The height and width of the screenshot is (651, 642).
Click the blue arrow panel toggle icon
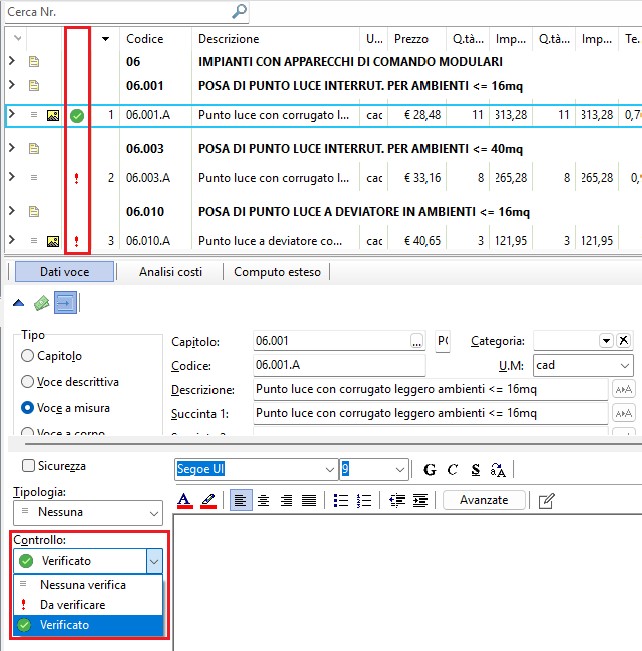click(x=65, y=303)
